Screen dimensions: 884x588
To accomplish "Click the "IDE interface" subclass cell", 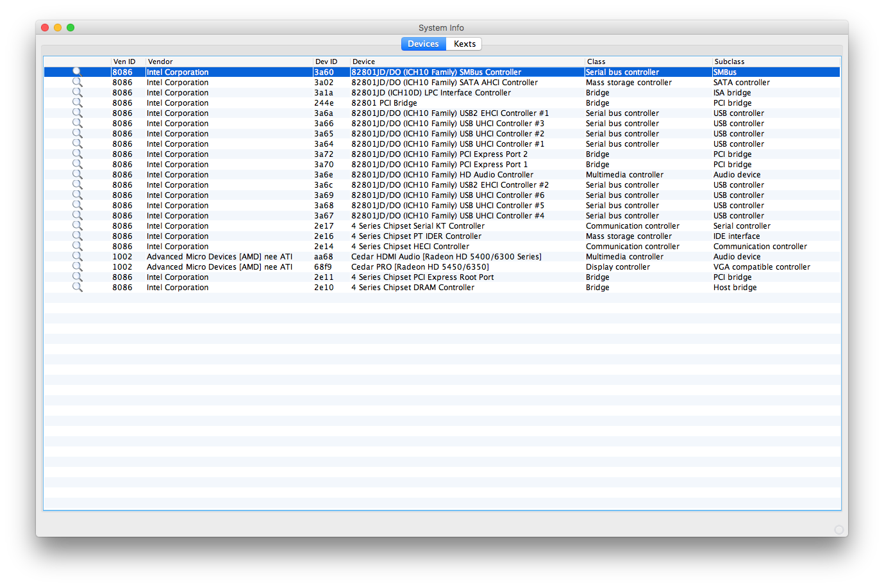I will 737,236.
